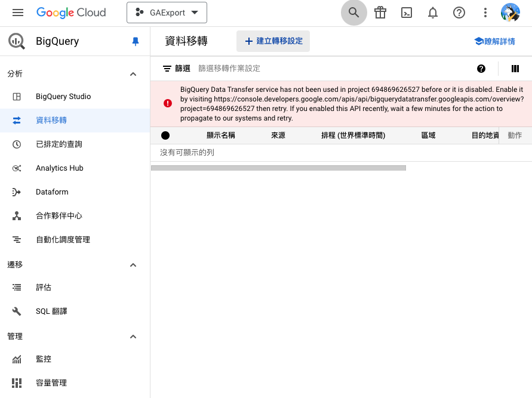
Task: Click the filter help icon
Action: (x=481, y=69)
